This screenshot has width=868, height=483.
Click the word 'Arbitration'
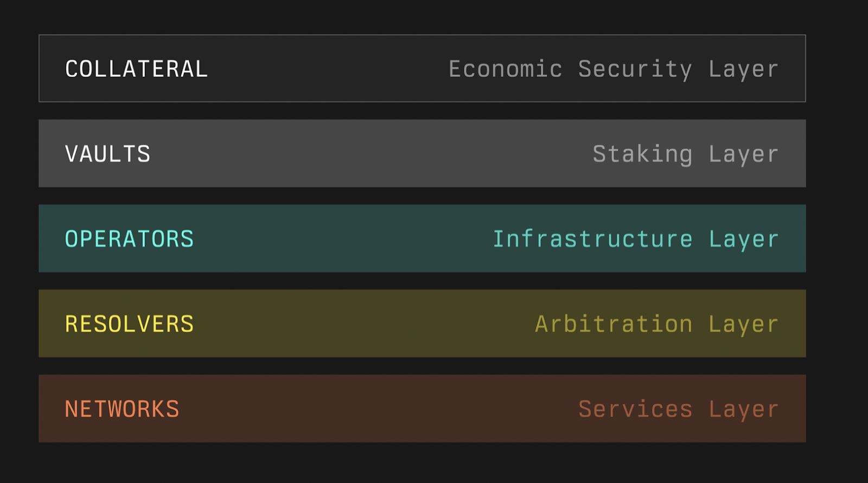614,324
